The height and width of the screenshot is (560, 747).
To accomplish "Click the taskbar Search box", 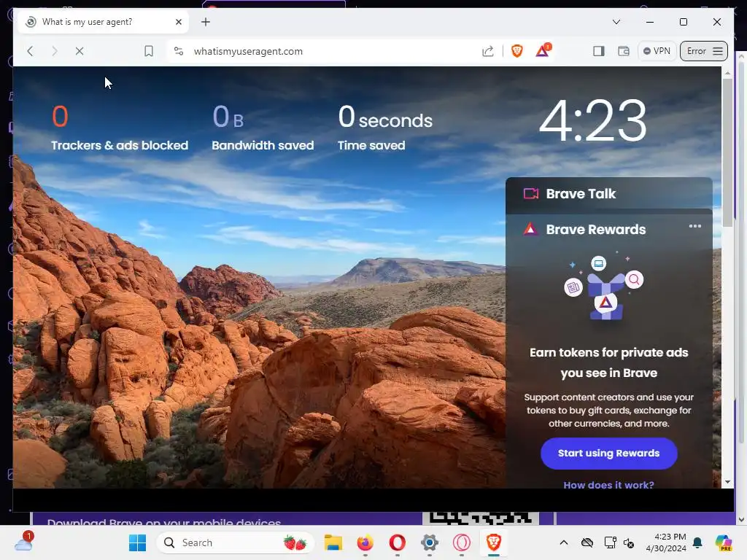I will (x=235, y=542).
